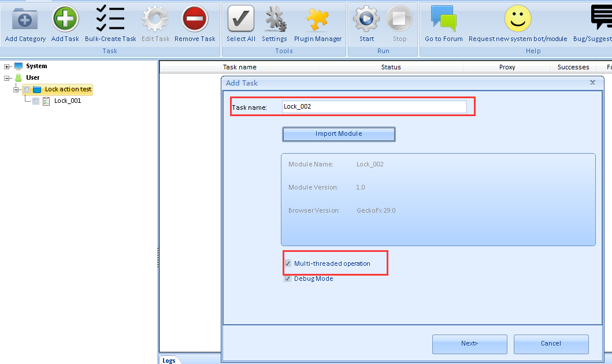612x364 pixels.
Task: Open the Plugin Manager puzzle icon
Action: tap(318, 20)
